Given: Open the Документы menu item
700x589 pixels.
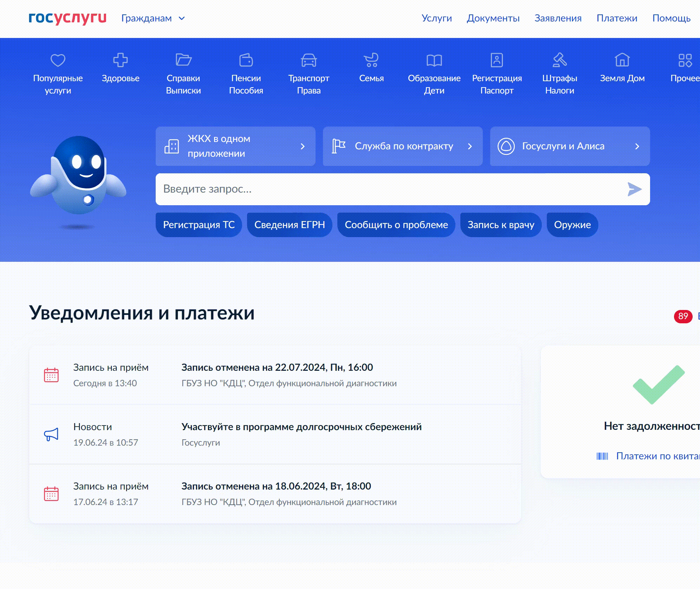Looking at the screenshot, I should click(493, 18).
